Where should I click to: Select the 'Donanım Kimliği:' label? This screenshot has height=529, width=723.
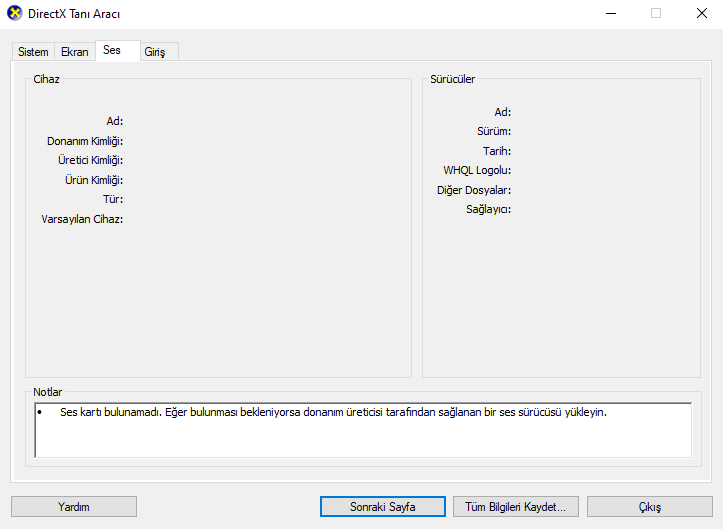[85, 141]
